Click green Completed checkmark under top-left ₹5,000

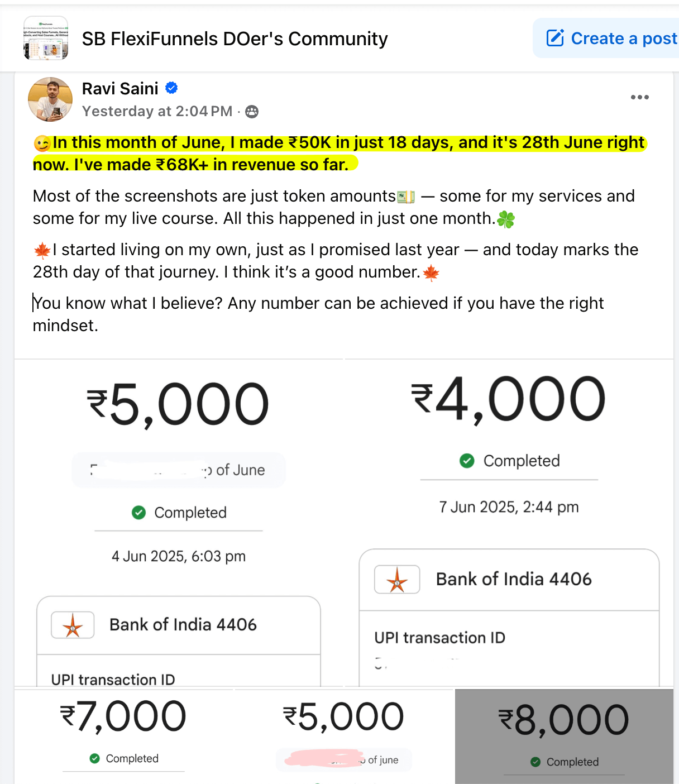click(x=138, y=513)
